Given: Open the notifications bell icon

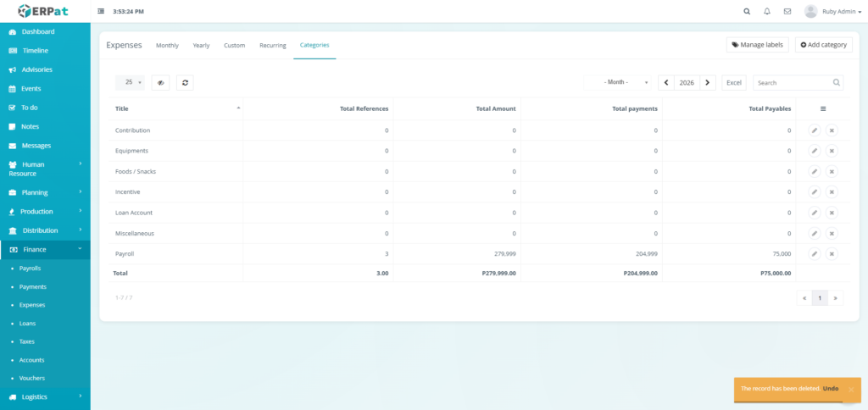Looking at the screenshot, I should click(x=767, y=12).
